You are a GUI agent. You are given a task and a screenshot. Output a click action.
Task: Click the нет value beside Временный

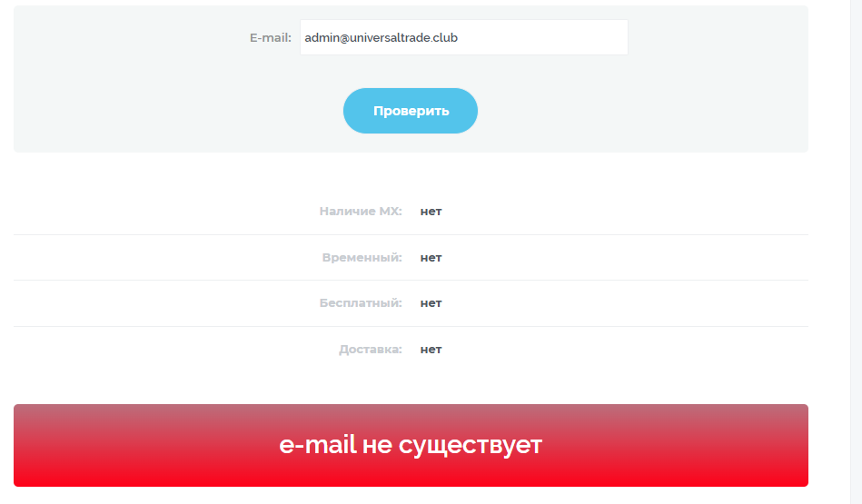(431, 257)
